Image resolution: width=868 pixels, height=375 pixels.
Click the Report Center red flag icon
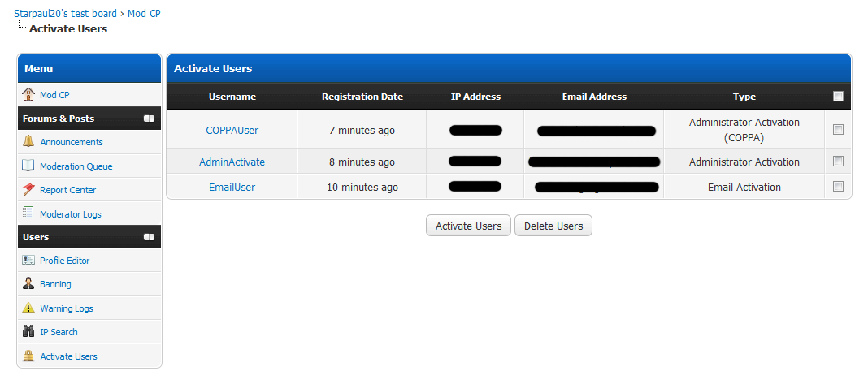[x=28, y=190]
